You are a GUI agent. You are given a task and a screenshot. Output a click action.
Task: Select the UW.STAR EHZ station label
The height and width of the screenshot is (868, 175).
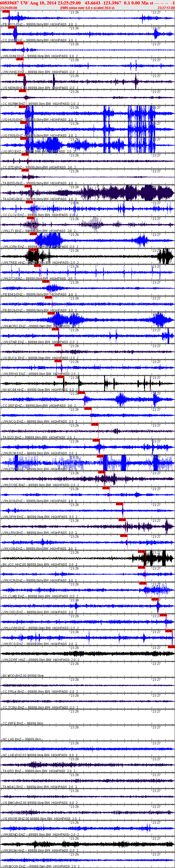click(x=40, y=342)
